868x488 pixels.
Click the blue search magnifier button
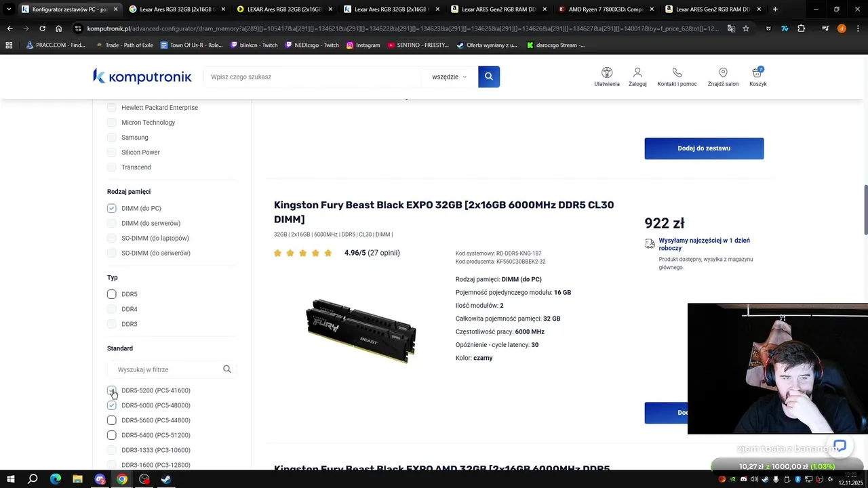(489, 77)
